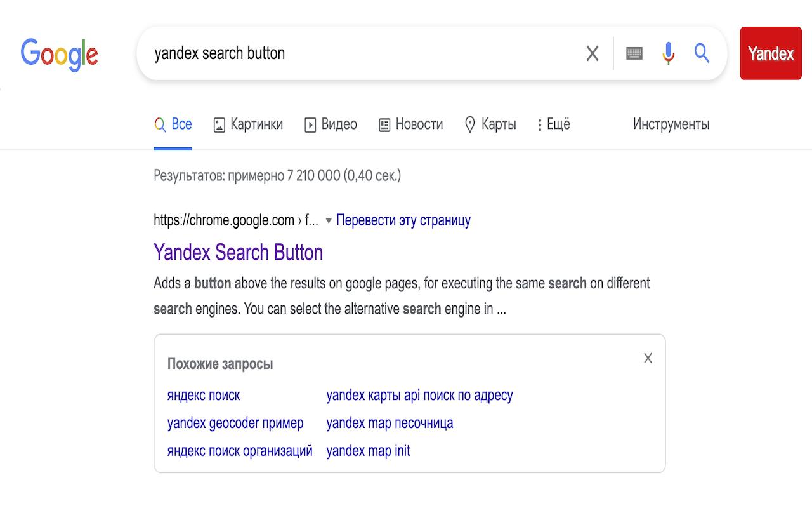Open Инструменты search tools
Image resolution: width=812 pixels, height=508 pixels.
[671, 124]
